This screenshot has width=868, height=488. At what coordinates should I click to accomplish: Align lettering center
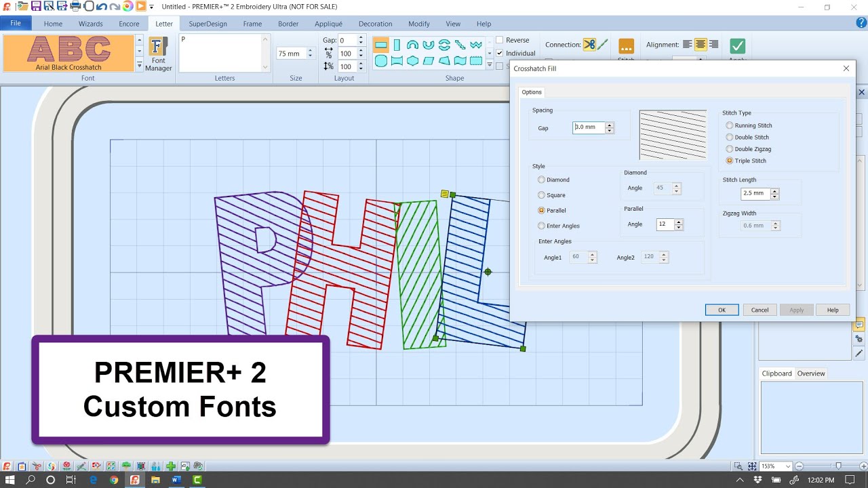(x=701, y=45)
